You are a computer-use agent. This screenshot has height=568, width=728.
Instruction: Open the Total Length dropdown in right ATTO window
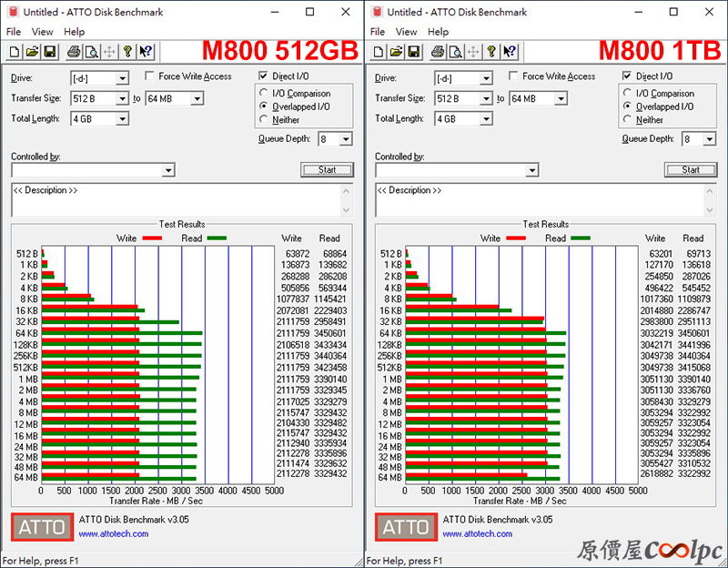486,119
